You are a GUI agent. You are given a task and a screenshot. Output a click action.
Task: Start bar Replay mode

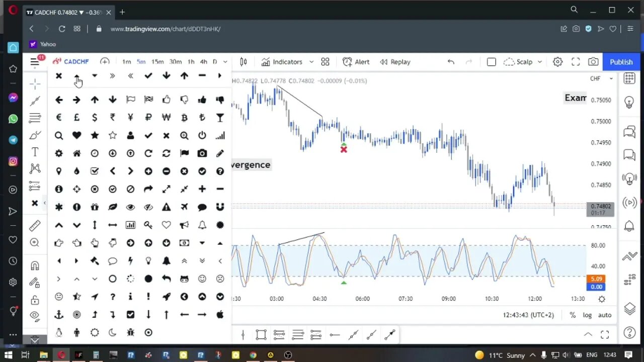(395, 62)
